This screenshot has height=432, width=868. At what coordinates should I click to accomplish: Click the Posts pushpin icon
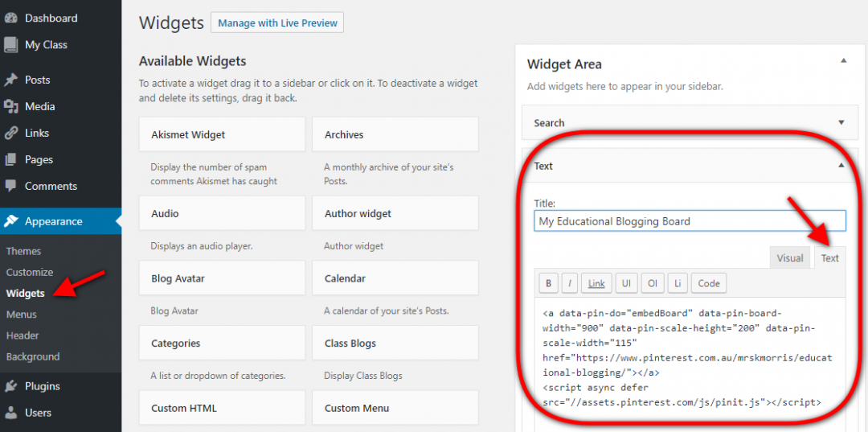tap(11, 80)
